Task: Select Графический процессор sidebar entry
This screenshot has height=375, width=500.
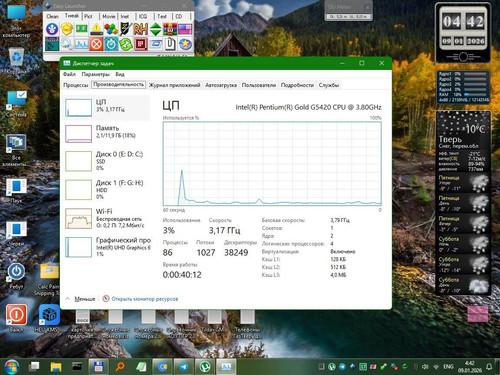Action: [107, 247]
